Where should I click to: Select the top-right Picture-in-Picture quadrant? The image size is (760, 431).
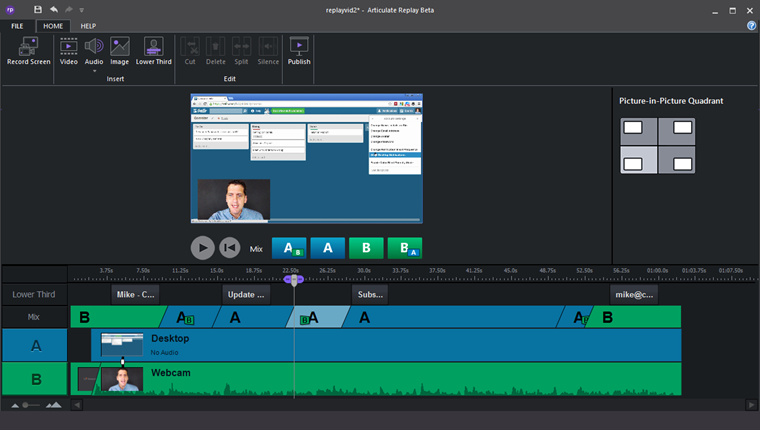coord(676,129)
